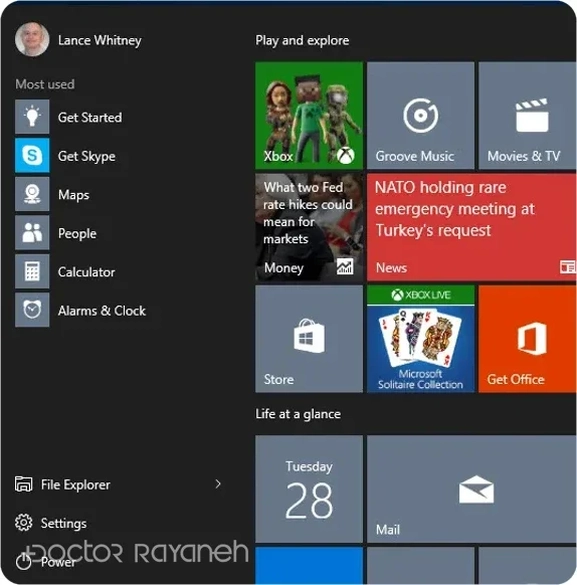Click the File Explorer label

(76, 484)
